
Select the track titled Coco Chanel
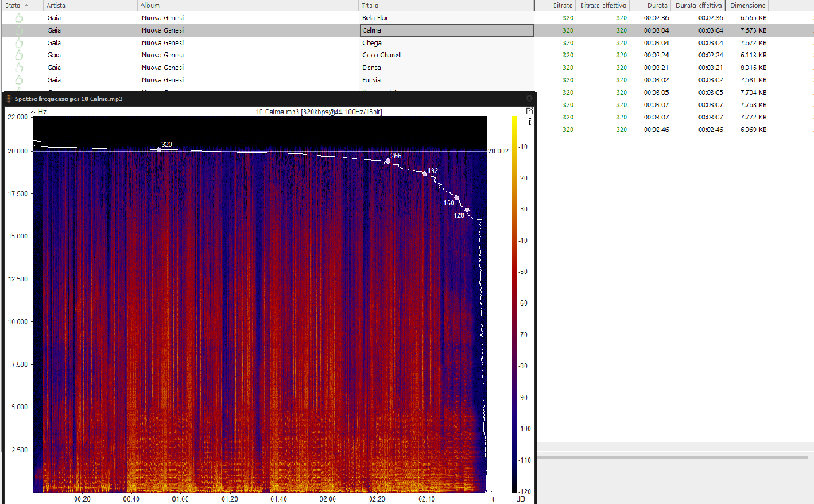point(381,55)
